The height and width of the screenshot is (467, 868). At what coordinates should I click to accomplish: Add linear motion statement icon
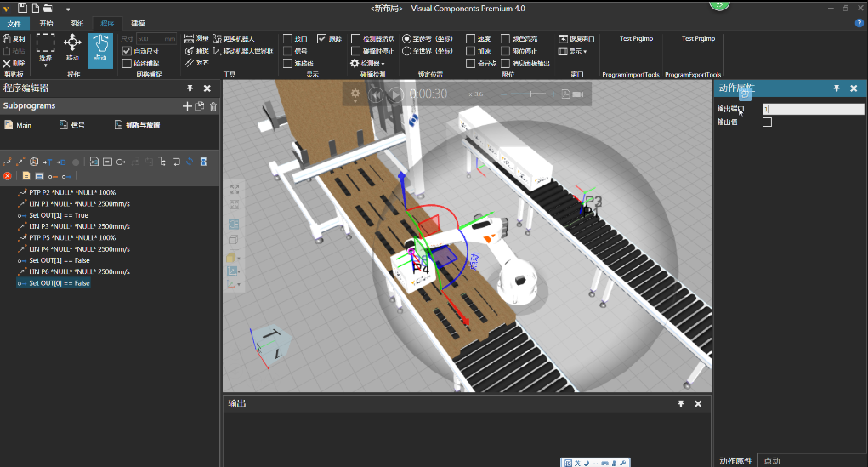[x=20, y=162]
